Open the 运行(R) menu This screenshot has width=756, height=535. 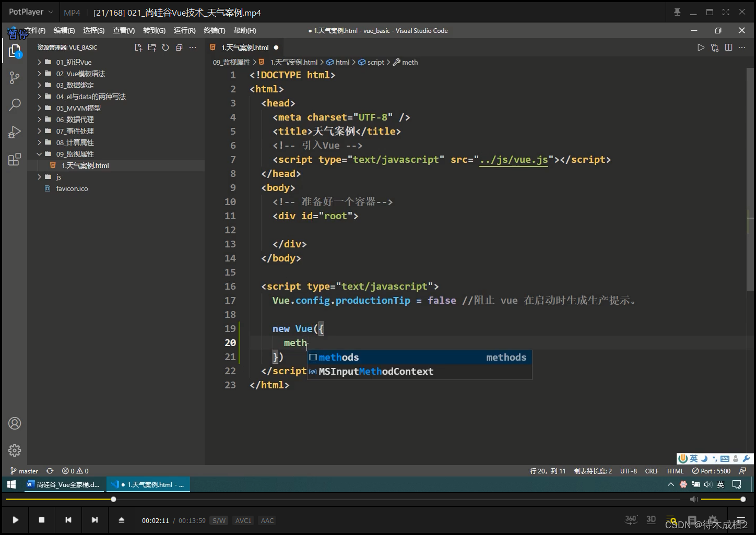point(184,31)
